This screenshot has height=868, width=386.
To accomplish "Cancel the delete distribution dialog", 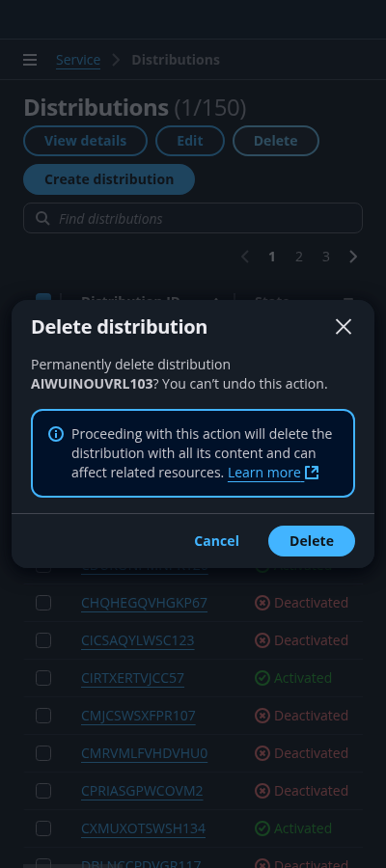I will [216, 541].
